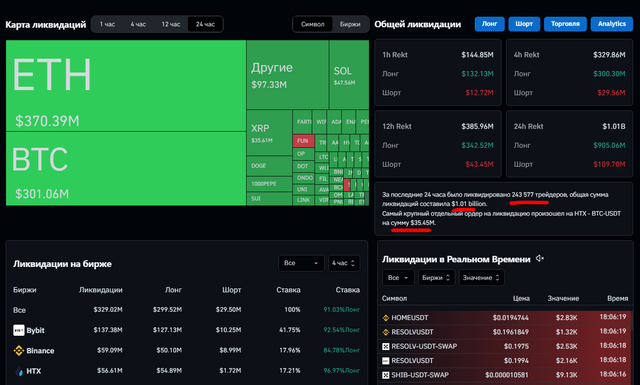Click the icon of RESOLVUSDT at $0.1994

386,361
